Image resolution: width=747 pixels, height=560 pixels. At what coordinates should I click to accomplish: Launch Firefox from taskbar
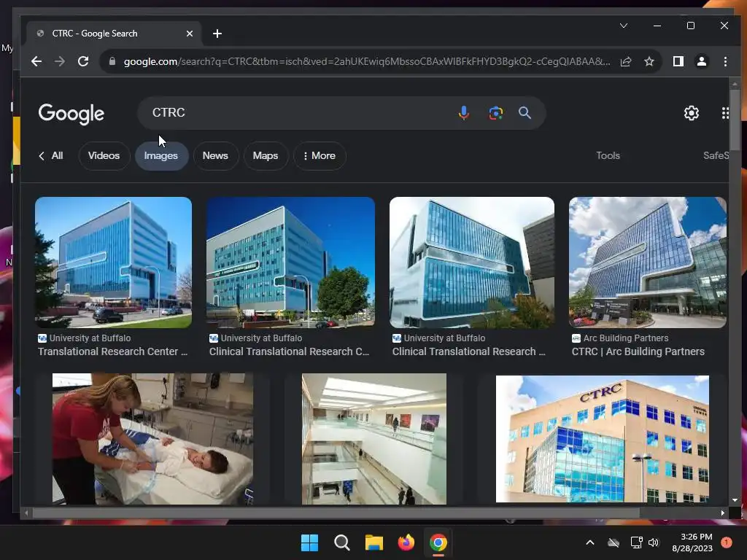406,542
